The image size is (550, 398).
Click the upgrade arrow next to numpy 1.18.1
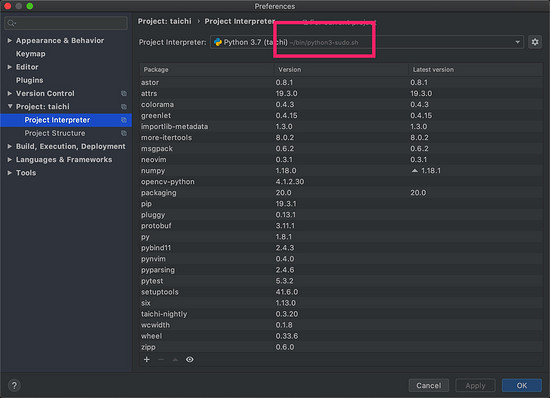415,171
